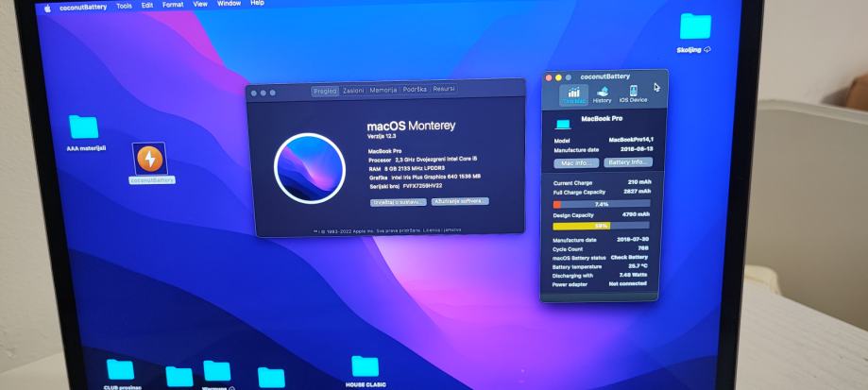
Task: Click the MacBookPro14,1 model value
Action: coord(631,140)
